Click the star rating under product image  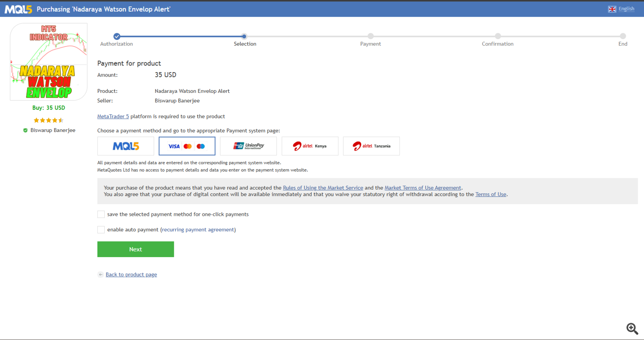(49, 120)
